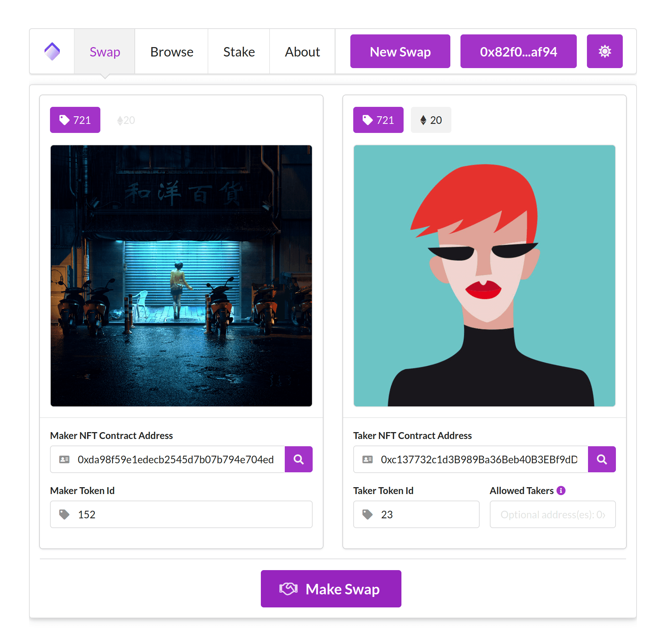The image size is (663, 644).
Task: Click the red-haired woman NFT image
Action: pyautogui.click(x=484, y=276)
